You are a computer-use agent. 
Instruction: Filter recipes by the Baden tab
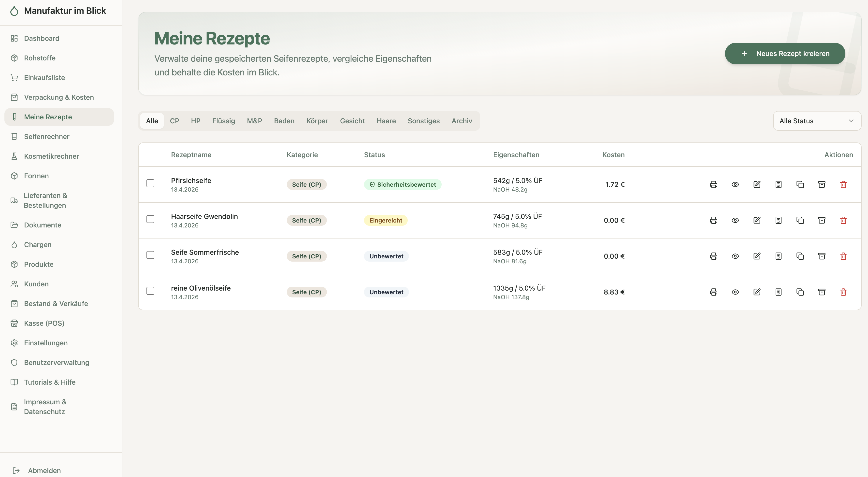coord(284,121)
